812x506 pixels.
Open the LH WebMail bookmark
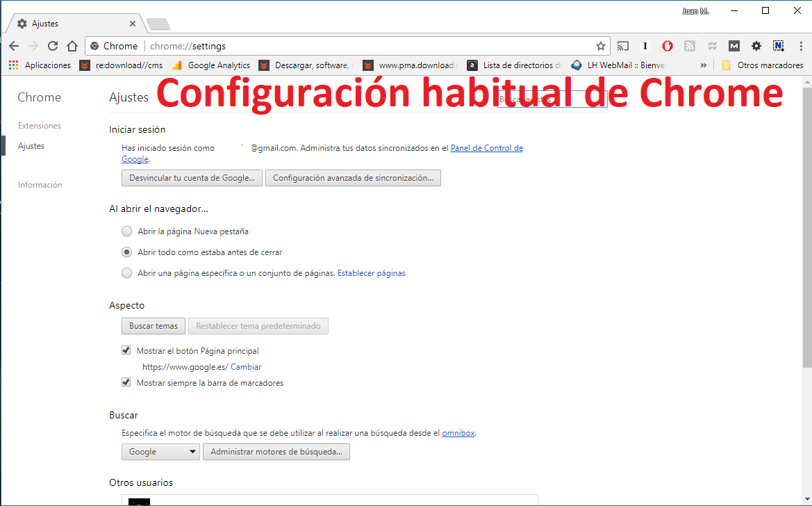(x=618, y=65)
